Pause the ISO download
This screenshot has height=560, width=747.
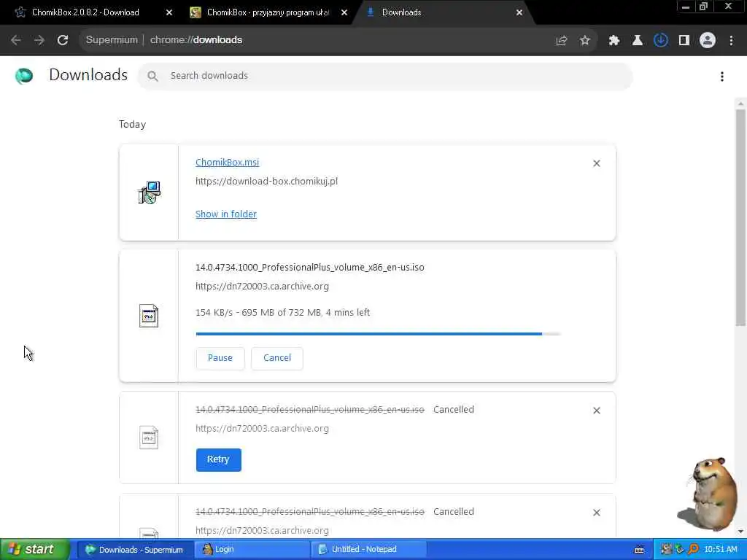[220, 358]
